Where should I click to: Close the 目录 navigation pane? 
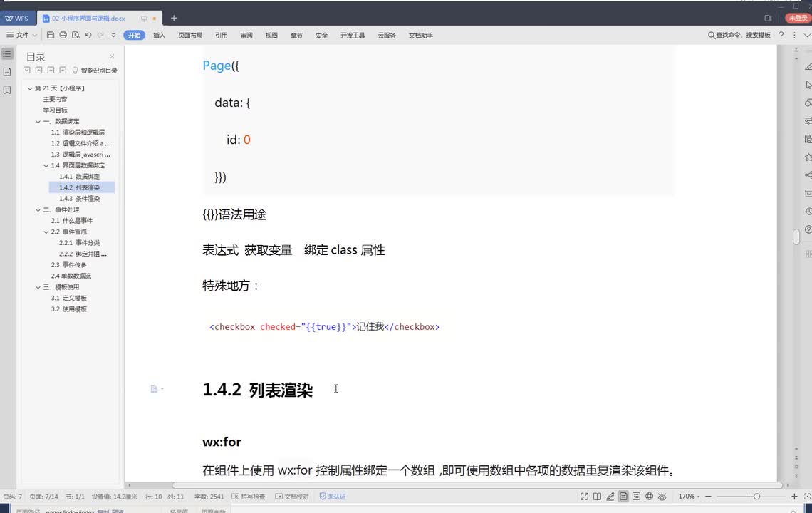tap(112, 56)
